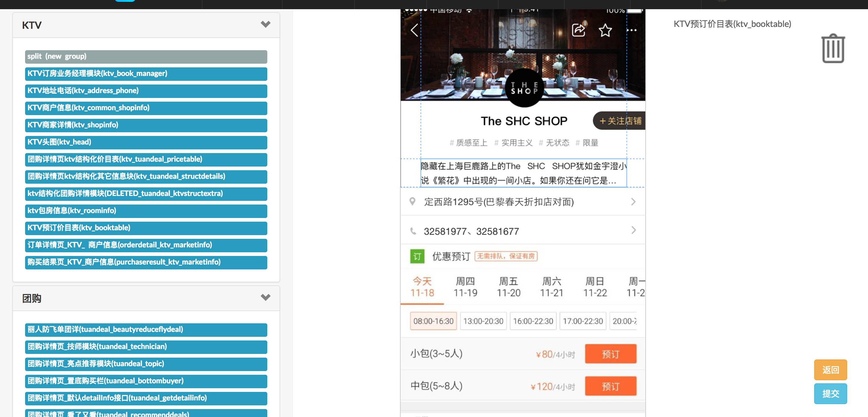Image resolution: width=868 pixels, height=417 pixels.
Task: Click the KTV预订价目表(ktv_booktable) label at right
Action: (x=732, y=24)
